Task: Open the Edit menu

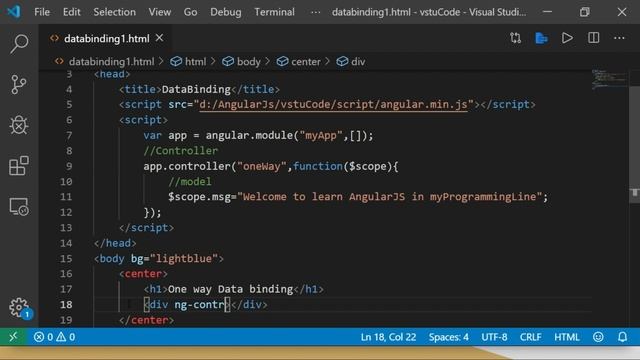Action: coord(71,12)
